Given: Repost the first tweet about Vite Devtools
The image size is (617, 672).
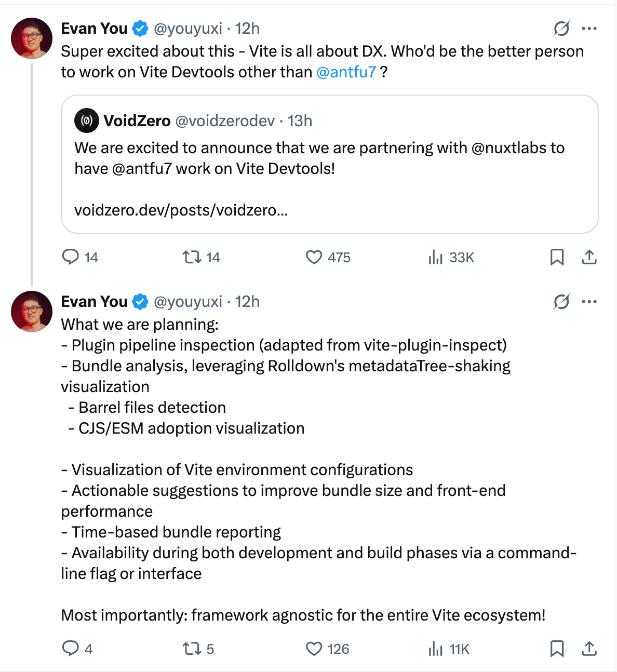Looking at the screenshot, I should (192, 257).
